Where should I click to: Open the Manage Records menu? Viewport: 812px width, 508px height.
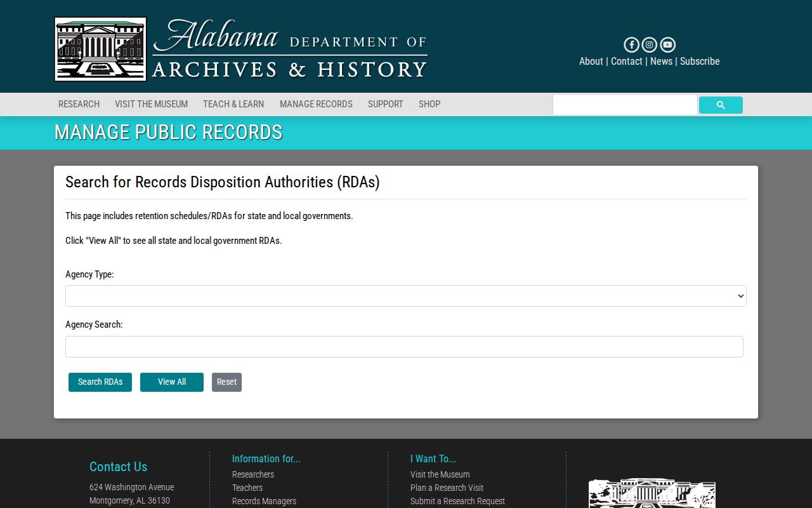click(316, 104)
